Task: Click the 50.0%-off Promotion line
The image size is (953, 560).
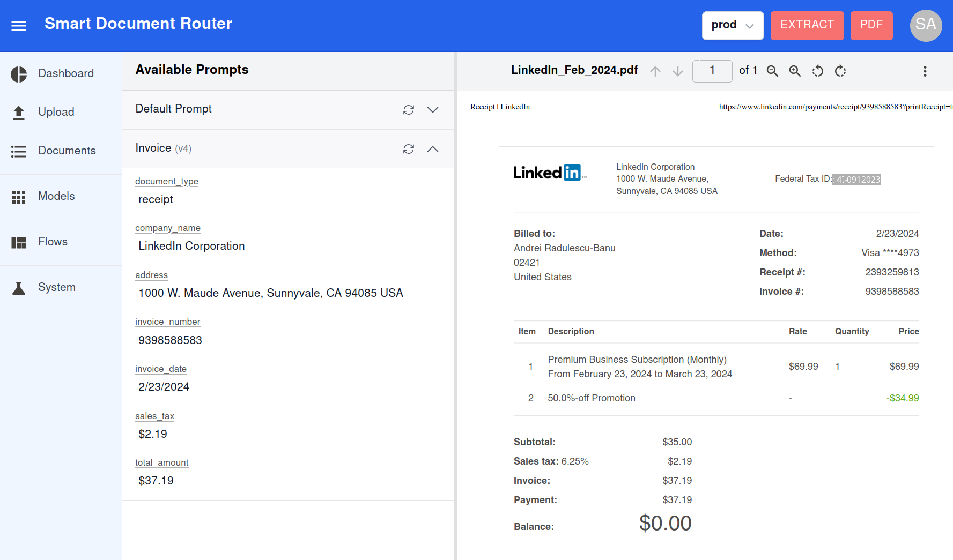Action: [592, 398]
